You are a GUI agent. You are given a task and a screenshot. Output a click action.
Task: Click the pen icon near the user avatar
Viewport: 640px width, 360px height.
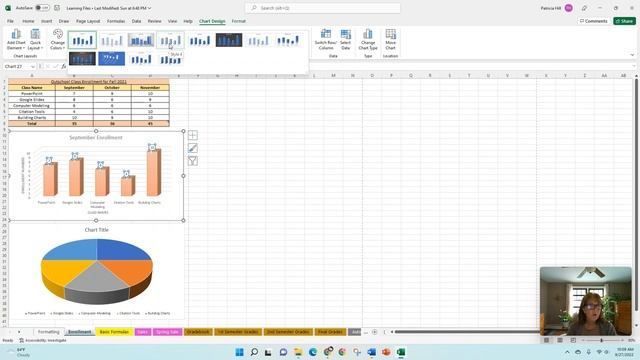[x=584, y=8]
